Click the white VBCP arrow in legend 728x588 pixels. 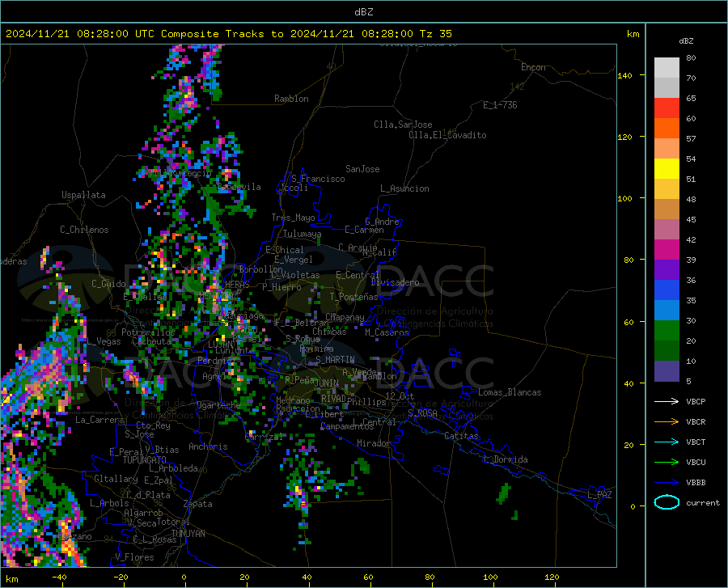pyautogui.click(x=667, y=401)
